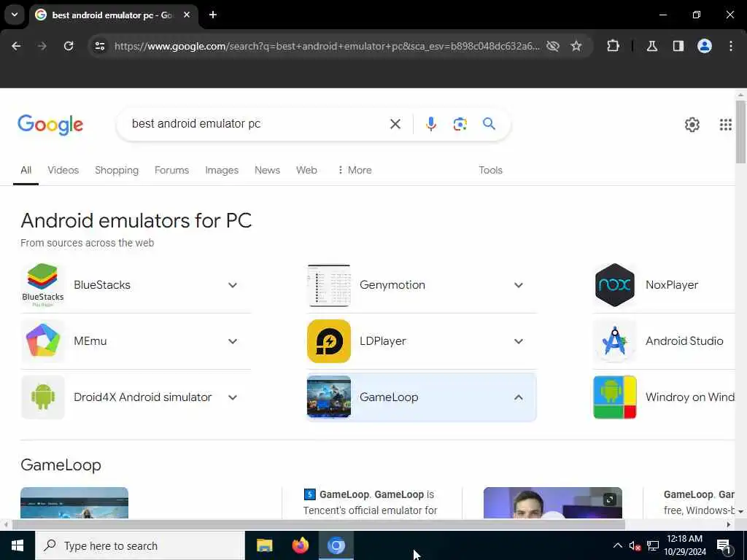Open Chrome Labs flask icon
The width and height of the screenshot is (747, 560).
(652, 46)
